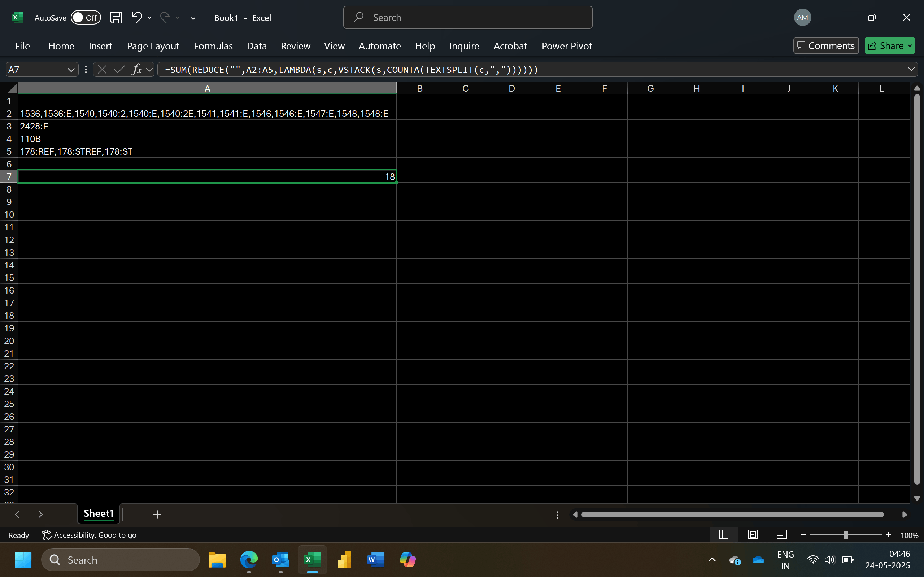Add a new sheet with plus icon
Viewport: 924px width, 577px height.
click(157, 514)
